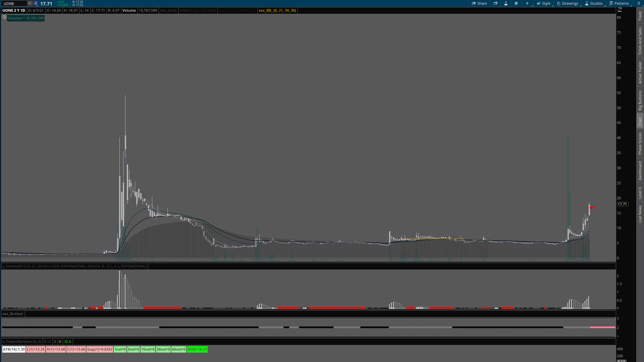
Task: Open the list menu icon at top right
Action: 639,3
